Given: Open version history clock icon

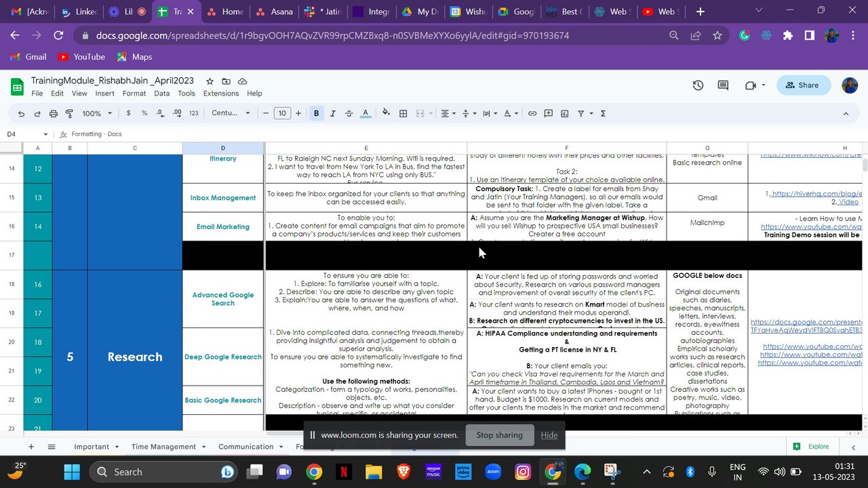Looking at the screenshot, I should tap(698, 85).
